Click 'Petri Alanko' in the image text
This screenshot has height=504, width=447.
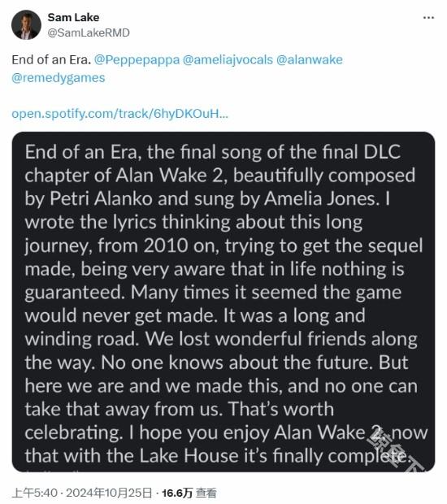click(101, 199)
